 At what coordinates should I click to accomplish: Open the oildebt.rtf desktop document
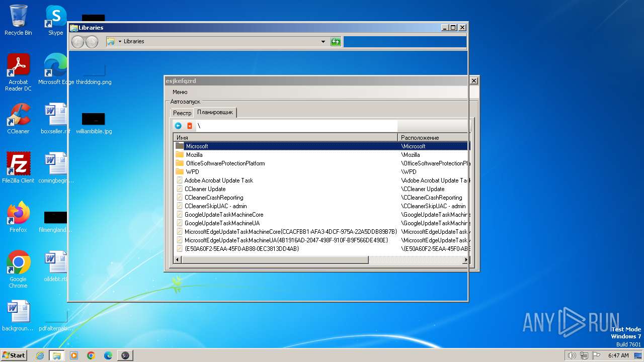point(56,266)
